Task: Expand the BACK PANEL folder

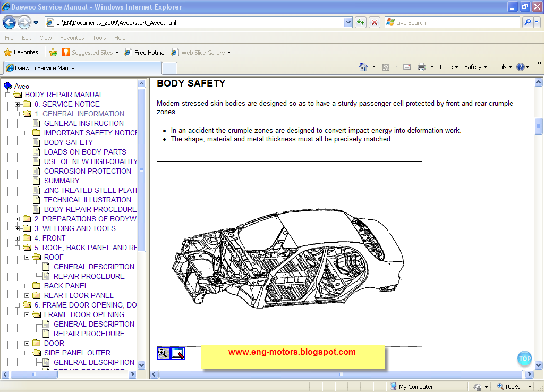Action: [27, 286]
